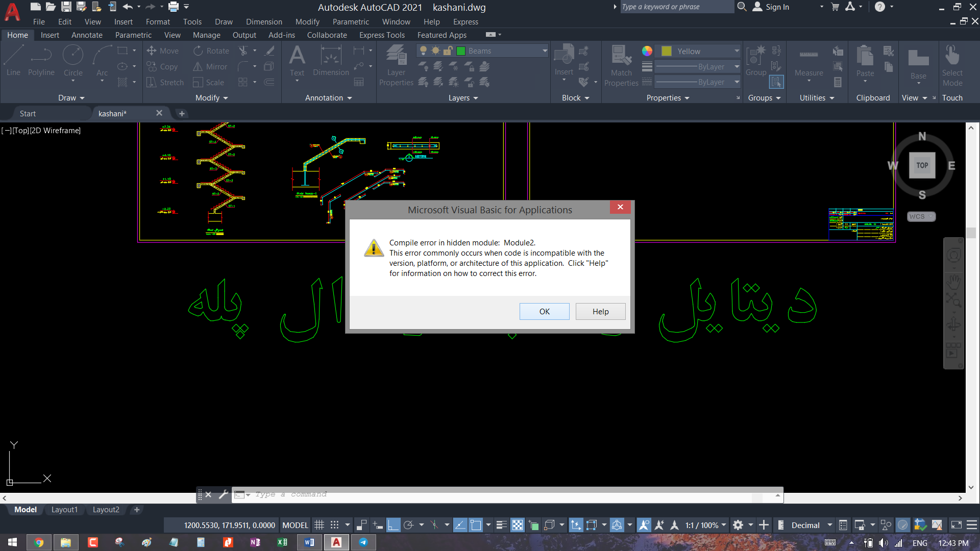The height and width of the screenshot is (551, 980).
Task: Click the Undo arrow
Action: 128,7
